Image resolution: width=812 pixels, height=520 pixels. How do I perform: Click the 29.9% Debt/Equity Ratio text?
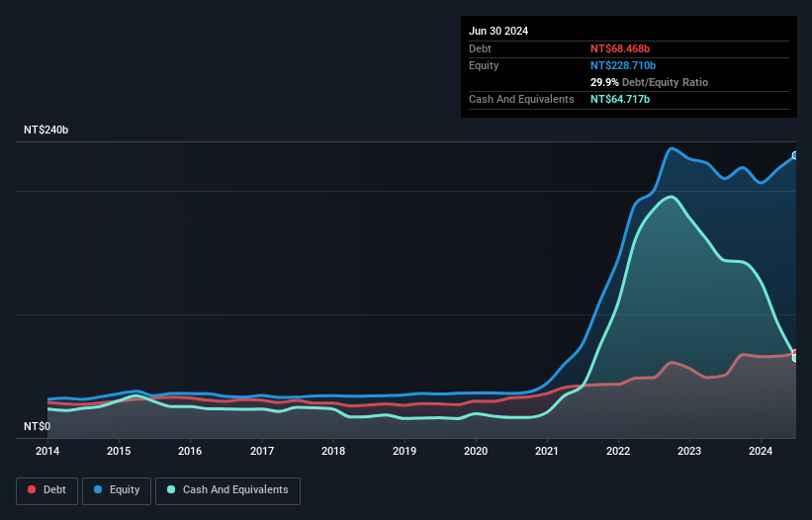click(x=649, y=82)
